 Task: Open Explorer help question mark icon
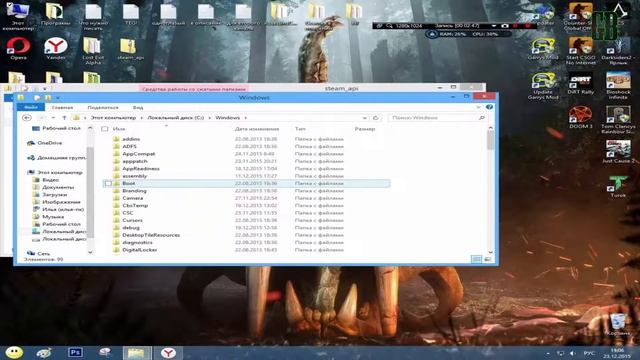pyautogui.click(x=489, y=107)
